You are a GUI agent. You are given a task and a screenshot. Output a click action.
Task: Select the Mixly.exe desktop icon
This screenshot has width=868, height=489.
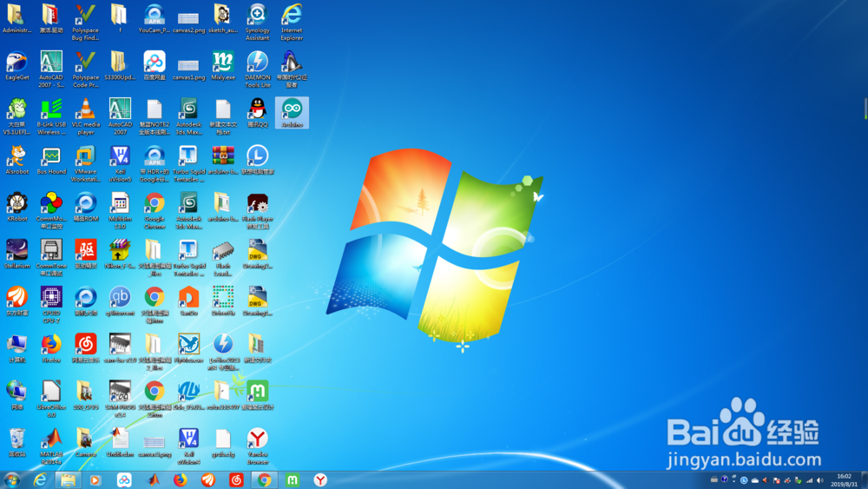[x=223, y=66]
